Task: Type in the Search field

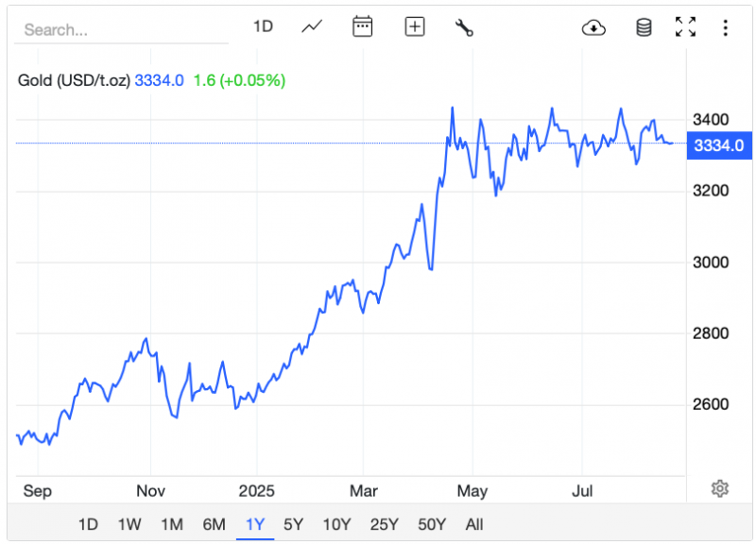Action: pos(121,29)
